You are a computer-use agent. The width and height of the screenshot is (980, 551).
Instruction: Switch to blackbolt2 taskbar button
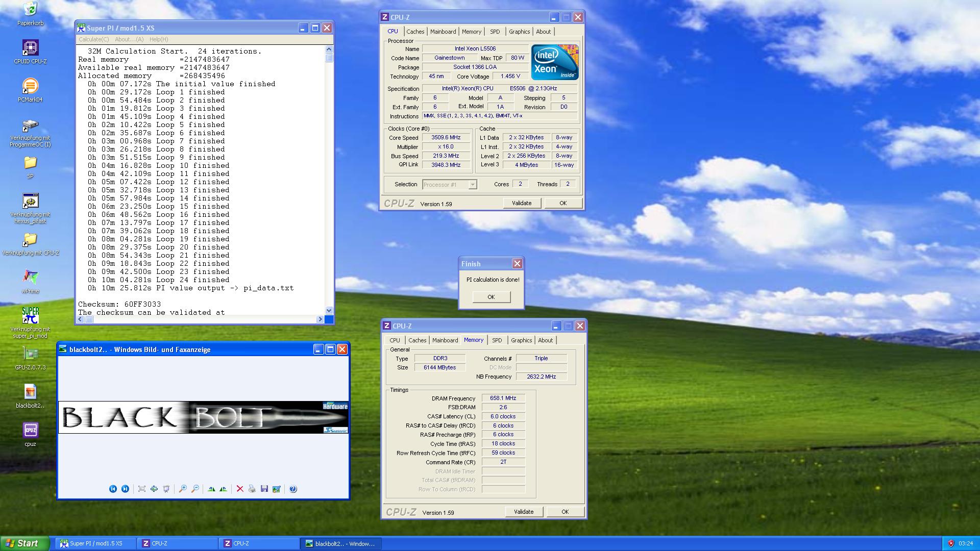(340, 544)
